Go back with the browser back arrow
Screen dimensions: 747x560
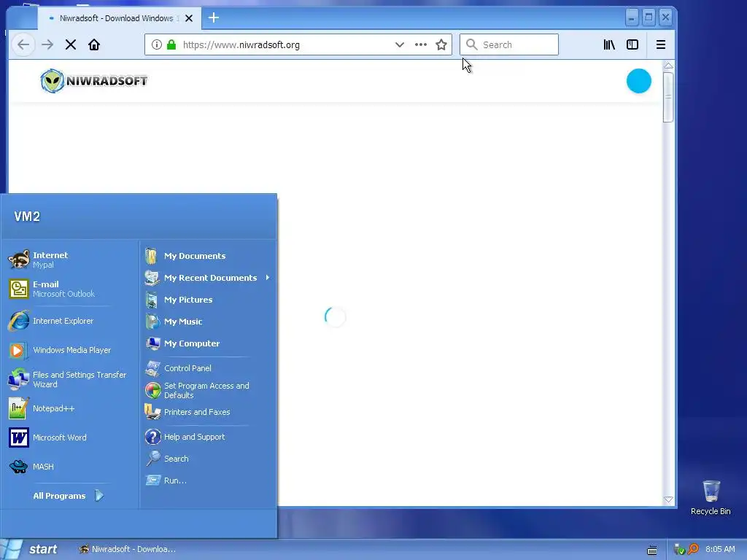point(23,44)
